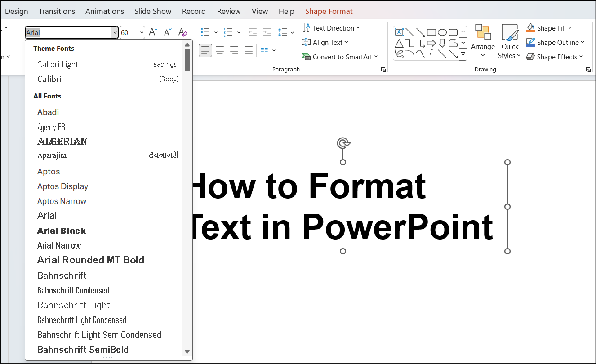
Task: Open the Shape Format tab
Action: 329,11
